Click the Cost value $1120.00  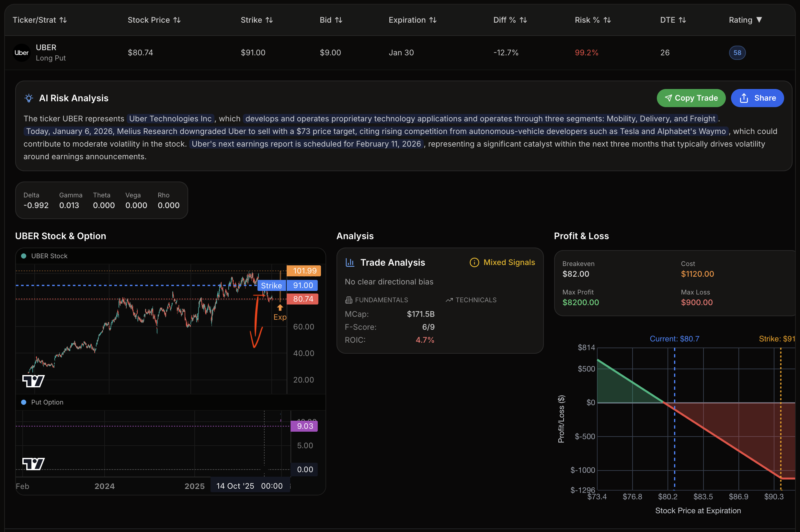(697, 274)
